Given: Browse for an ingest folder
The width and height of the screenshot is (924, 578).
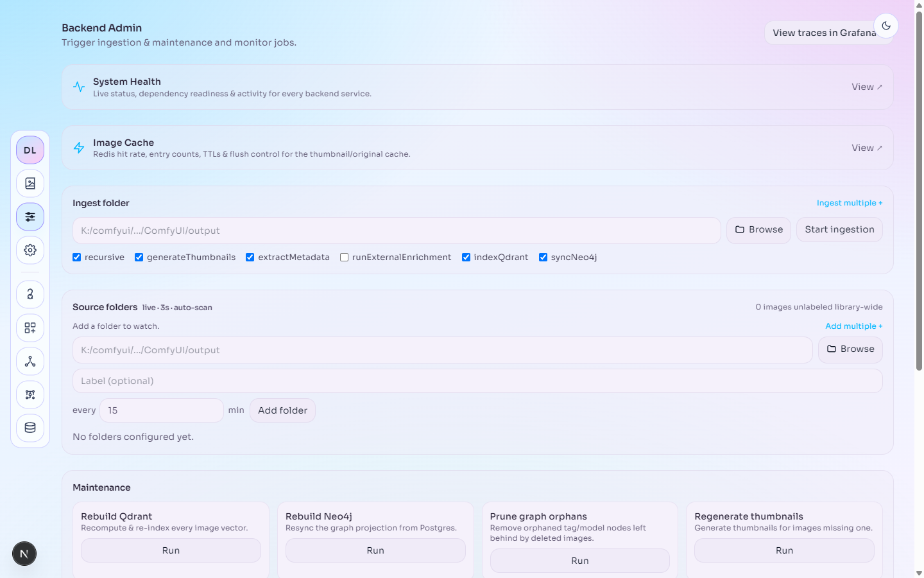Looking at the screenshot, I should coord(758,230).
